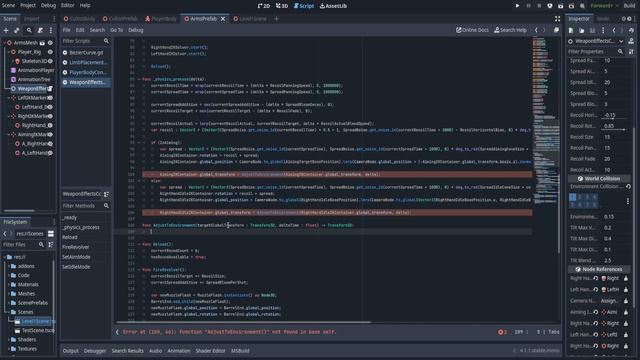The width and height of the screenshot is (640, 360).
Task: Add a new child node in Scene dock
Action: pos(6,30)
